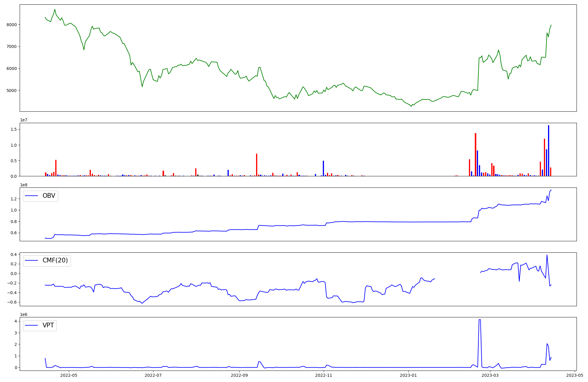Screen dimensions: 588x382
Task: Click the 2023-05 date tick label
Action: click(x=575, y=375)
